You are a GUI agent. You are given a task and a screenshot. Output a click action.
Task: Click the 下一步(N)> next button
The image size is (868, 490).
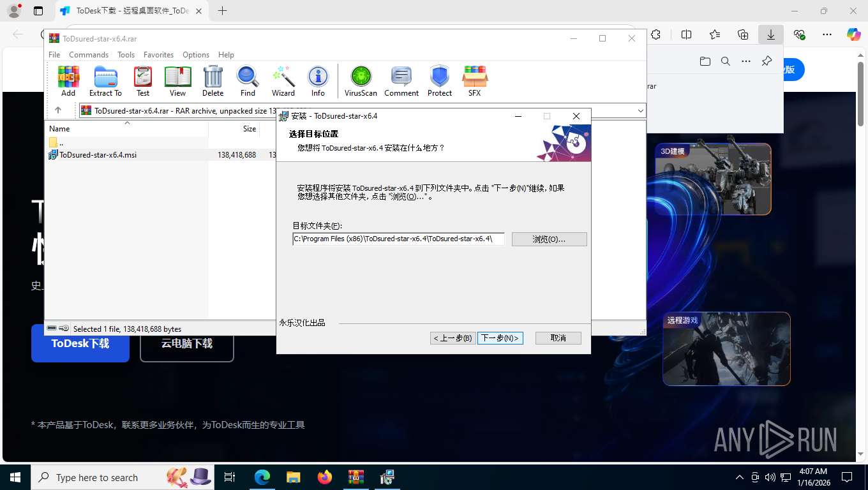coord(500,338)
